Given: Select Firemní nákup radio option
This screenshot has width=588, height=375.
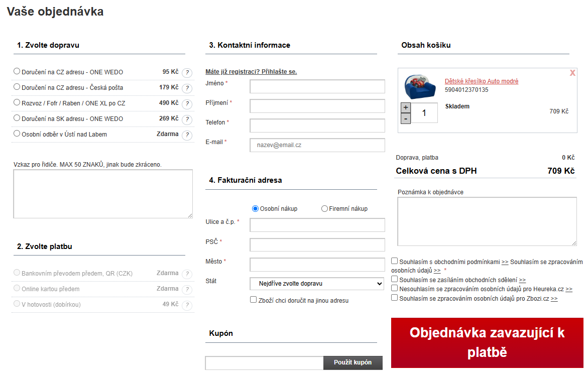Looking at the screenshot, I should (324, 208).
